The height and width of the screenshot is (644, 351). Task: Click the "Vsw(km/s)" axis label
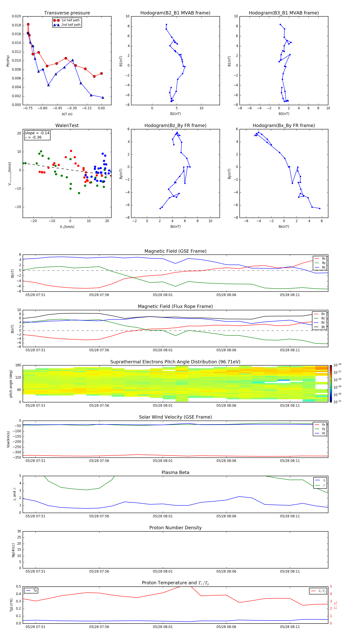pyautogui.click(x=8, y=439)
